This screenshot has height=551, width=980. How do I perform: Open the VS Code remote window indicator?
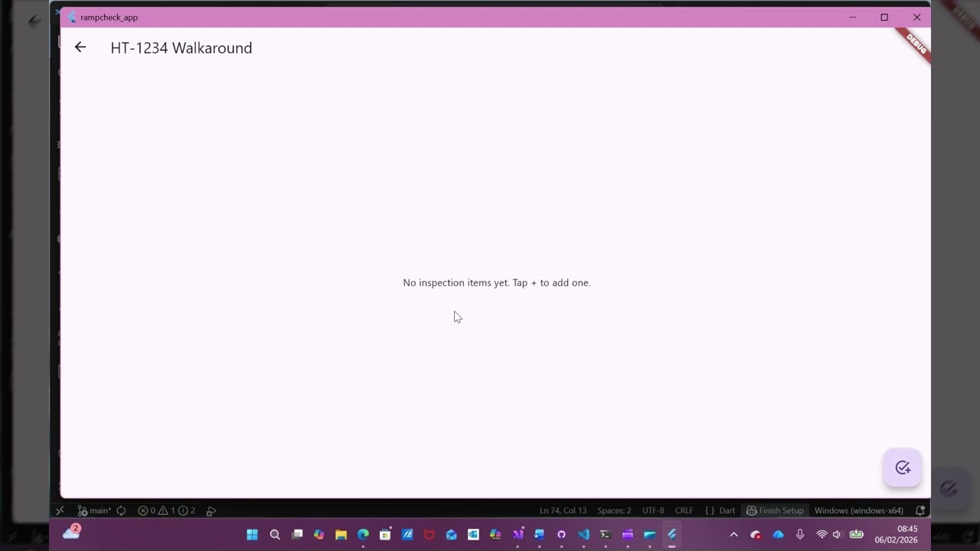click(x=60, y=510)
